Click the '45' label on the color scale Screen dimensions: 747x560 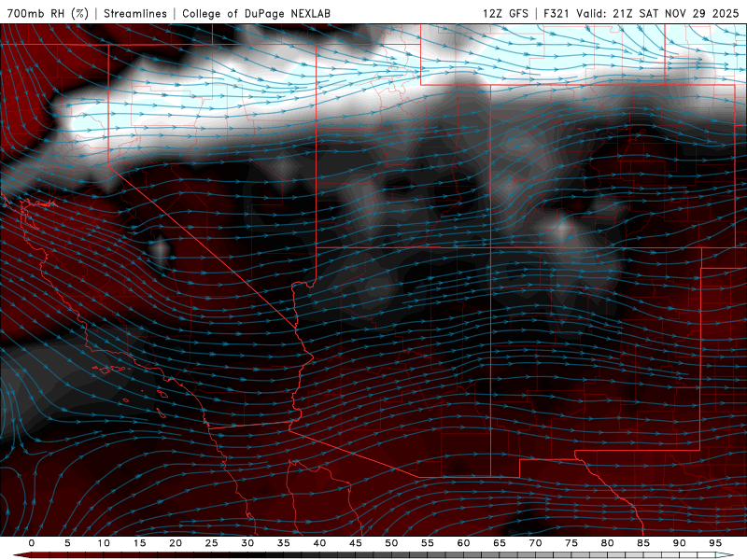(355, 543)
